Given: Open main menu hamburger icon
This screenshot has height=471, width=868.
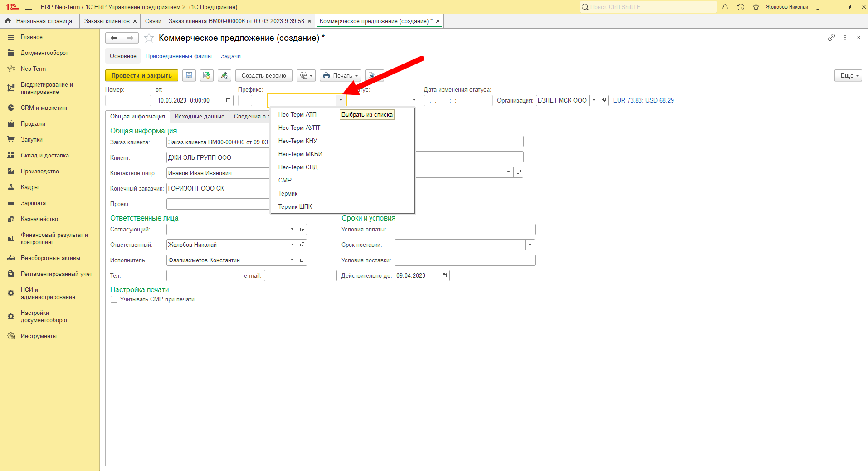Looking at the screenshot, I should coord(29,7).
